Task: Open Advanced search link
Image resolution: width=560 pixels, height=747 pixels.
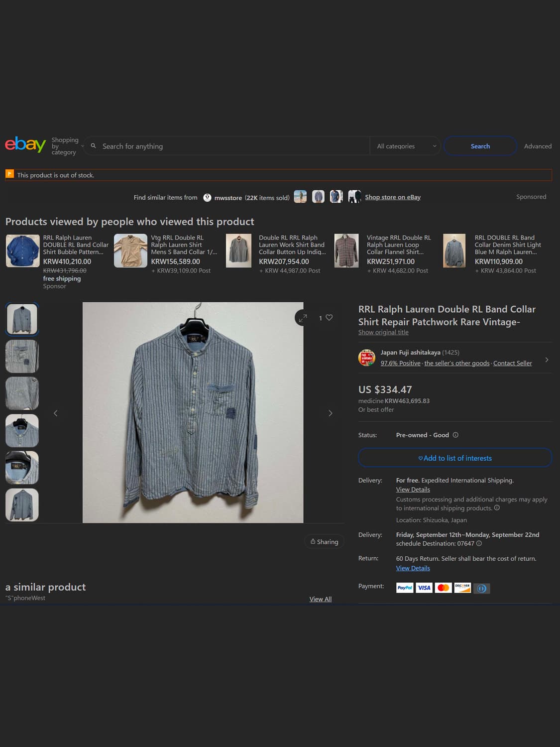Action: [x=538, y=146]
